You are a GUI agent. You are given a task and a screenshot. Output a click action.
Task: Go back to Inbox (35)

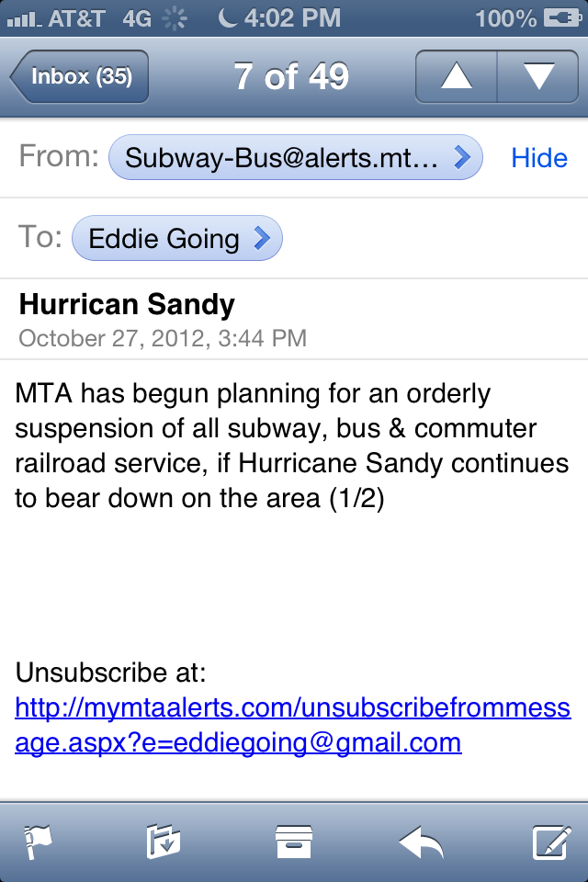coord(80,76)
